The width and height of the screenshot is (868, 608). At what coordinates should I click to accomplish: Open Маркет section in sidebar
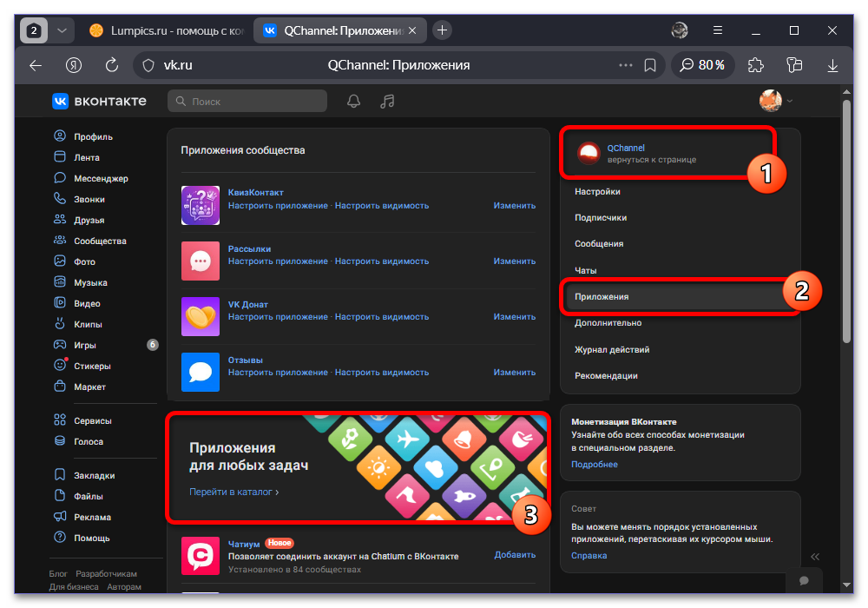80,387
